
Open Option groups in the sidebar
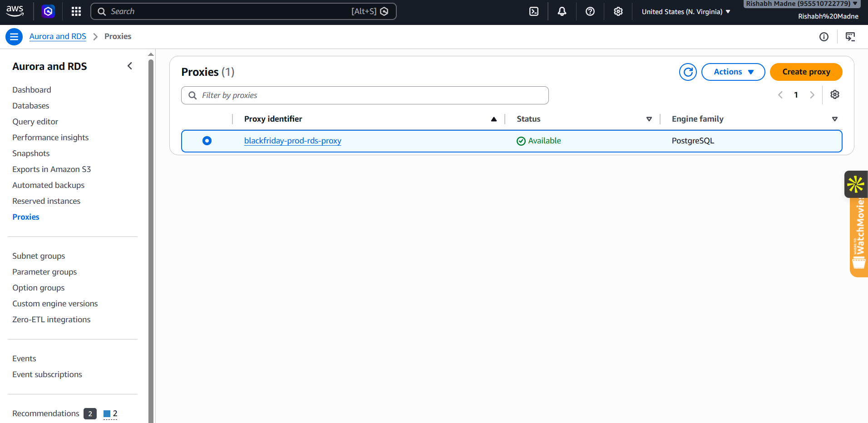(x=39, y=288)
